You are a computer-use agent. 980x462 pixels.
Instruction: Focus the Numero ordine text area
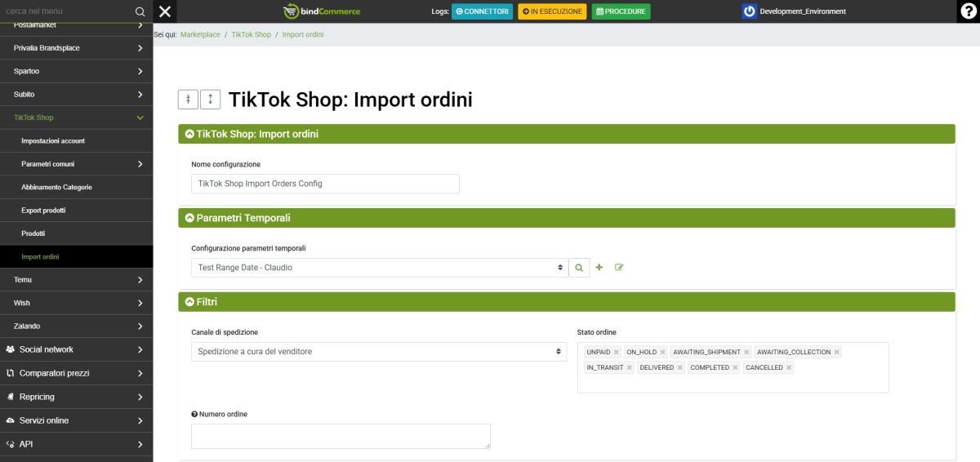pyautogui.click(x=341, y=436)
